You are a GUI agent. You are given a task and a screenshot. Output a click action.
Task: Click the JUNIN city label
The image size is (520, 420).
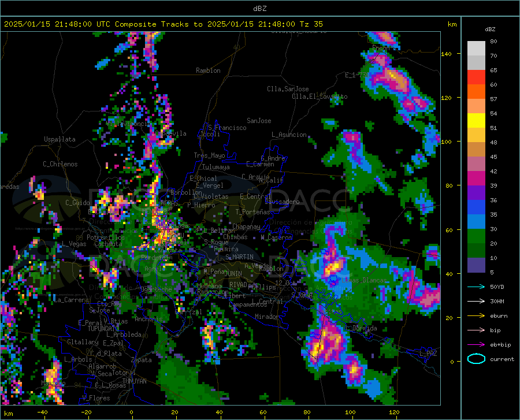pos(233,274)
